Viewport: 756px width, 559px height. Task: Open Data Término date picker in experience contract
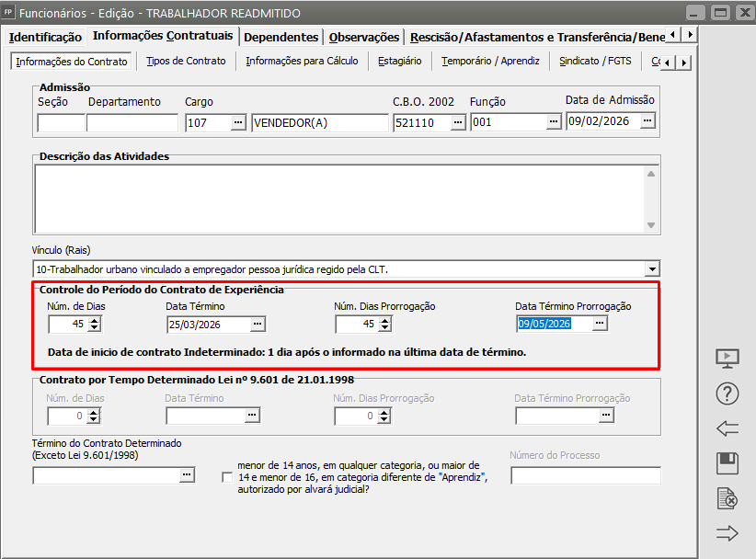click(258, 324)
